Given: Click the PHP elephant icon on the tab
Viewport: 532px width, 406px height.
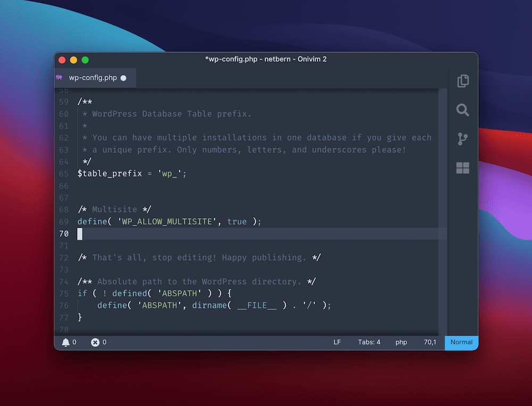Looking at the screenshot, I should coord(60,78).
